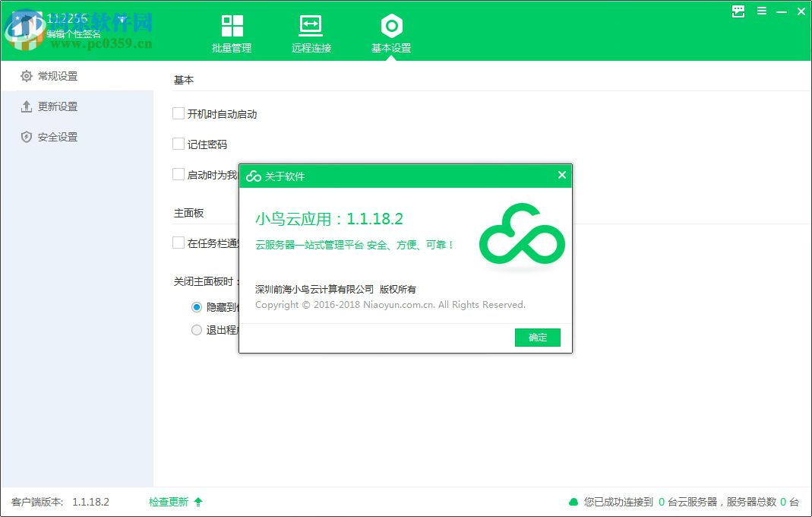
Task: Click the 基本设置 hexagon icon
Action: [391, 26]
